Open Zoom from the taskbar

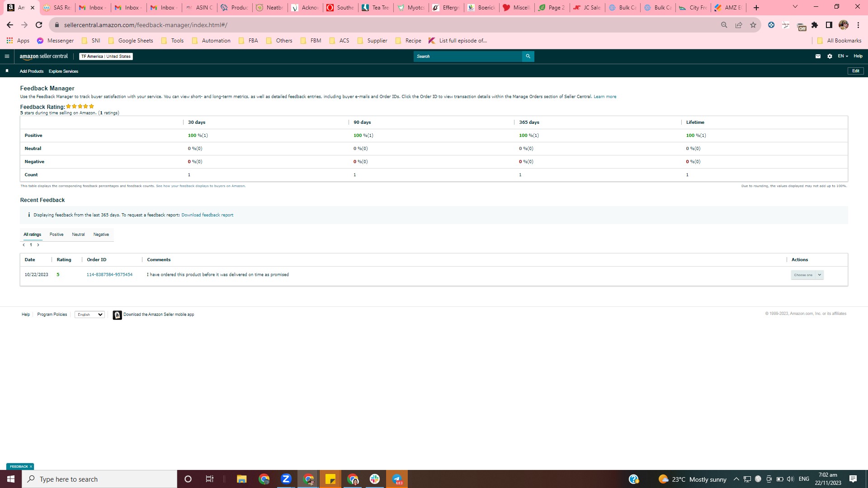[x=286, y=479]
